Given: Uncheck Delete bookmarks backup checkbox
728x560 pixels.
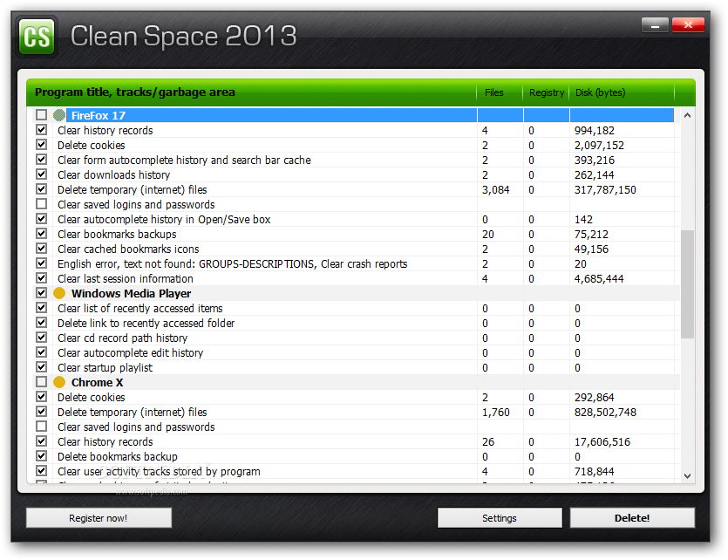Looking at the screenshot, I should [41, 456].
